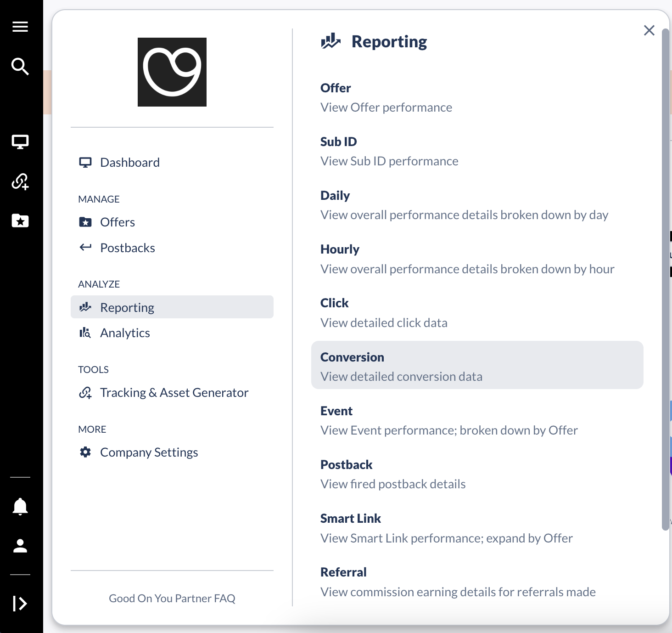The height and width of the screenshot is (633, 672).
Task: Open Tracking & Asset Generator tool
Action: 174,393
